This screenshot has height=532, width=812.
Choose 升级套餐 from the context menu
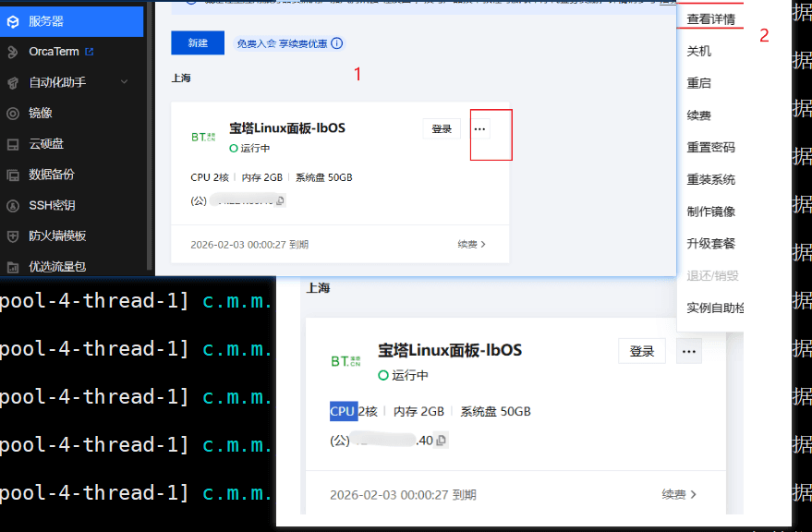(x=710, y=244)
